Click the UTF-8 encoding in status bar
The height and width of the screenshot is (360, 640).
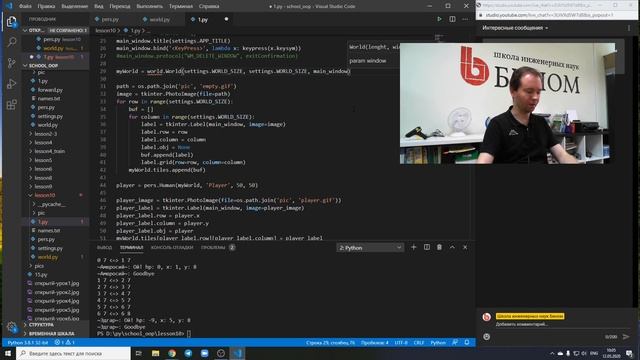pos(401,342)
